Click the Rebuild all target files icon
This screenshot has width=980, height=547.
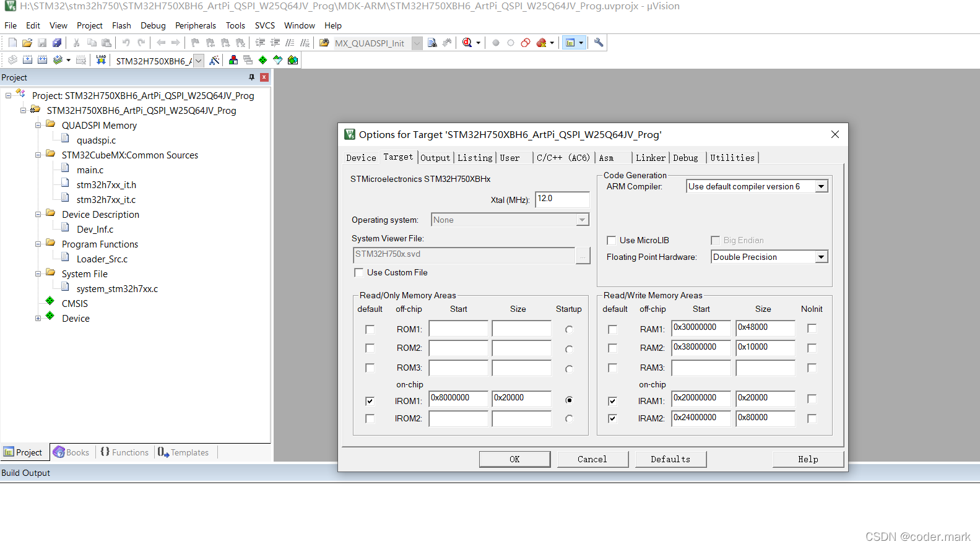tap(42, 60)
